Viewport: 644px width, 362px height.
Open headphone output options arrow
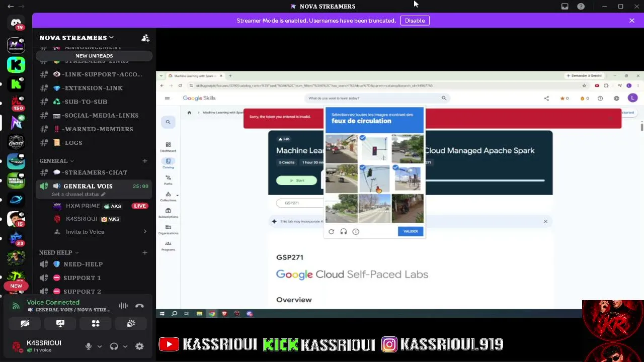(125, 346)
